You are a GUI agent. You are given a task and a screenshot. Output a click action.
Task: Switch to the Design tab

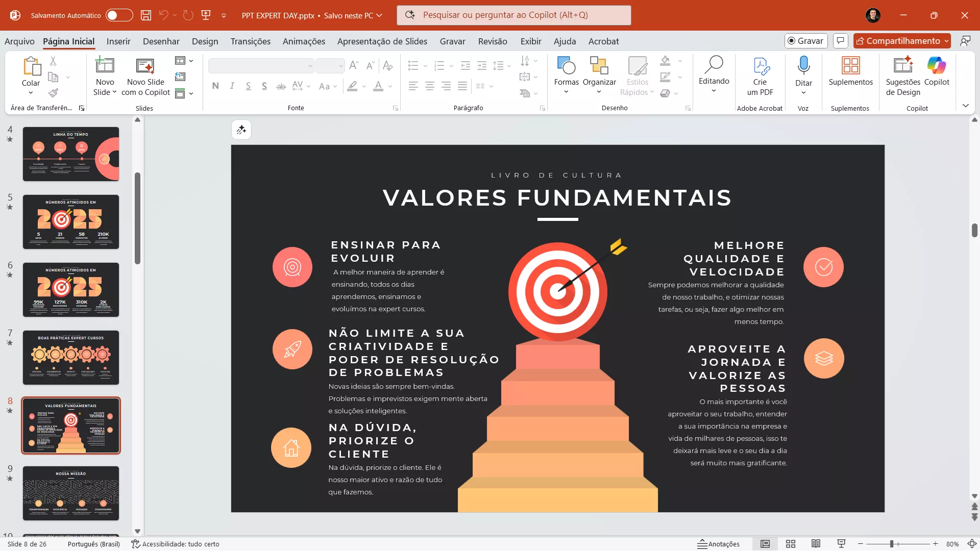(205, 41)
